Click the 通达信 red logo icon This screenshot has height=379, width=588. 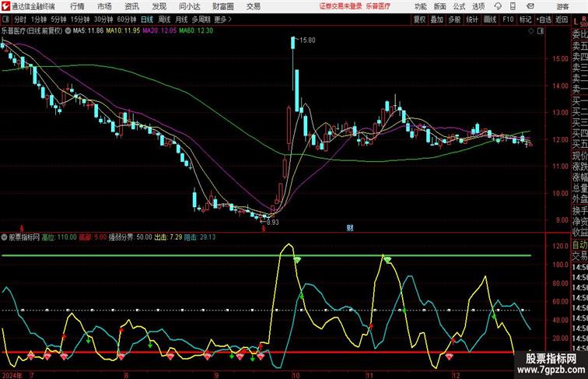click(x=5, y=6)
